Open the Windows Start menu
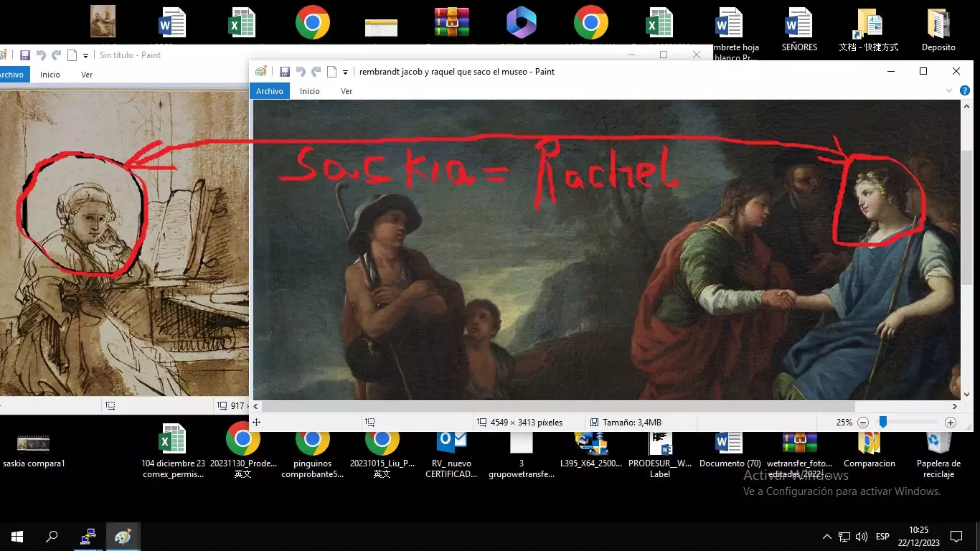 point(17,537)
